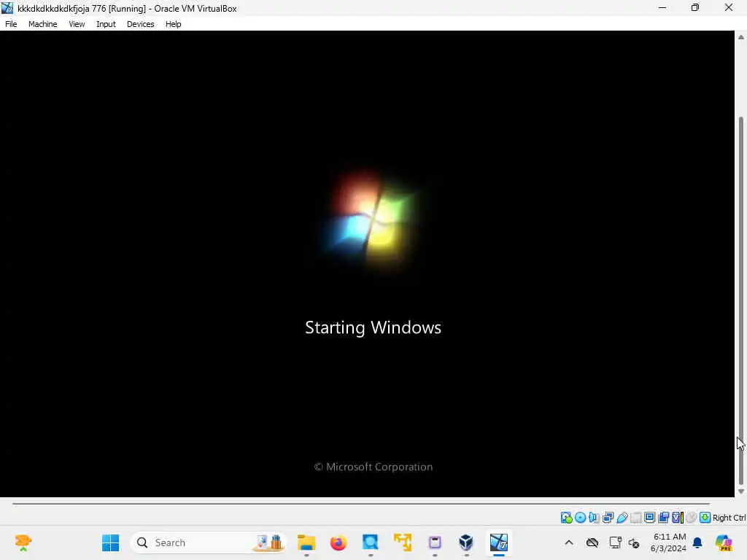Click the audio status icon
Viewport: 747px width, 560px height.
click(594, 518)
